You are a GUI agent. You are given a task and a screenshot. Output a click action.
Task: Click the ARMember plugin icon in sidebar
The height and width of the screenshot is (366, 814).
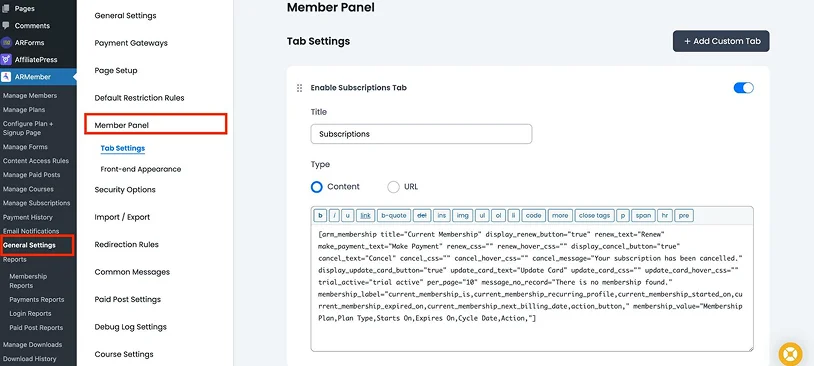point(6,77)
